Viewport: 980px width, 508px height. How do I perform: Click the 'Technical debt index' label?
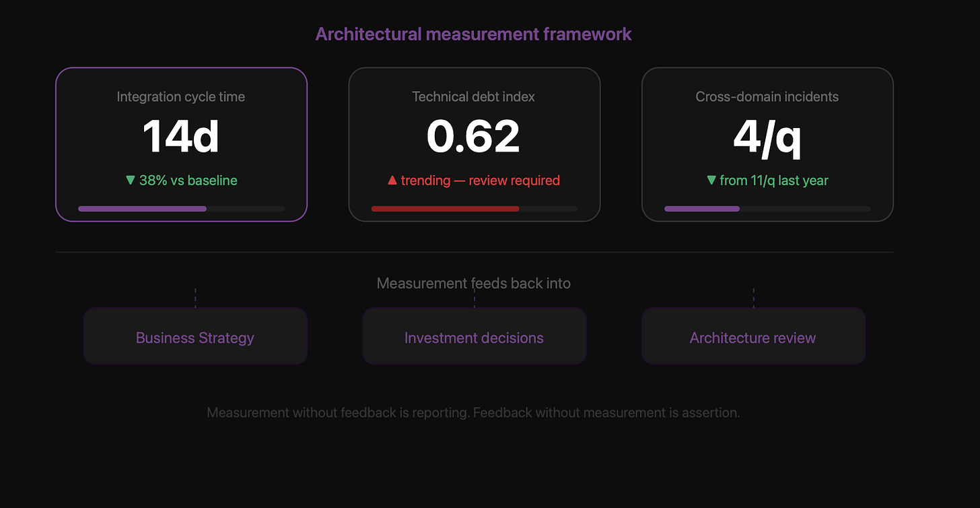pyautogui.click(x=474, y=97)
